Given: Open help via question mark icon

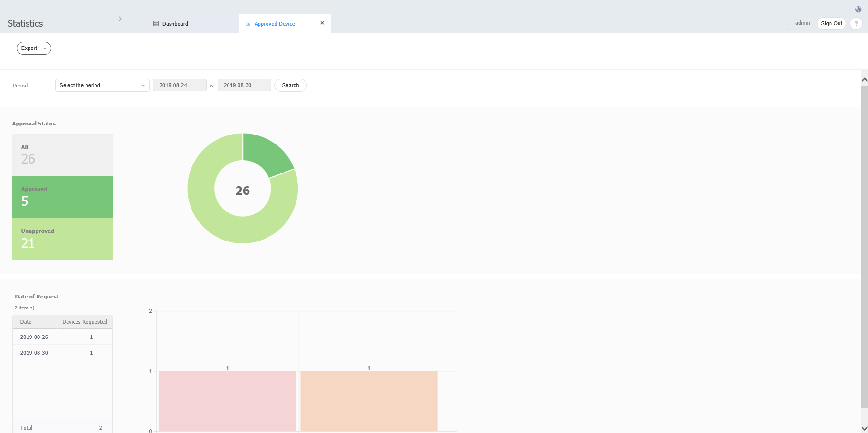Looking at the screenshot, I should 856,23.
